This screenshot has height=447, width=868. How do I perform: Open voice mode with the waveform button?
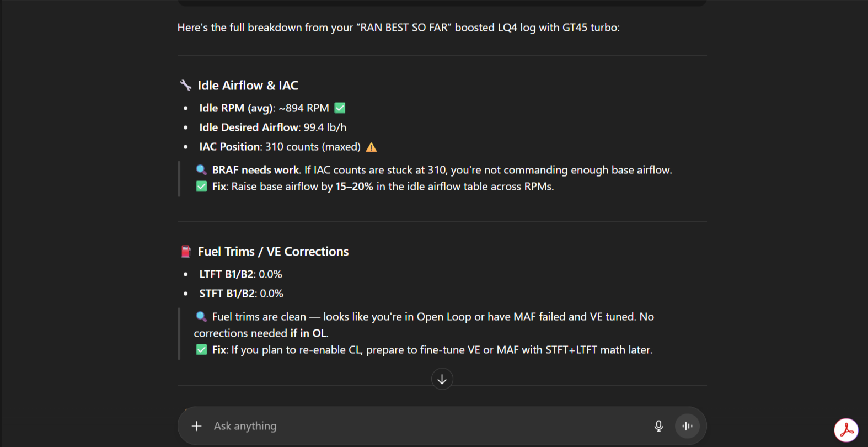(x=687, y=426)
